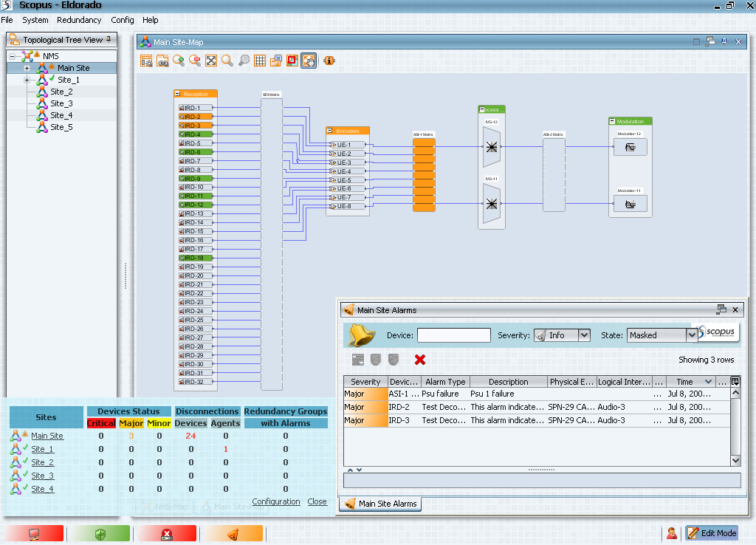Click the red square overview icon
This screenshot has height=545, width=756.
click(x=292, y=61)
